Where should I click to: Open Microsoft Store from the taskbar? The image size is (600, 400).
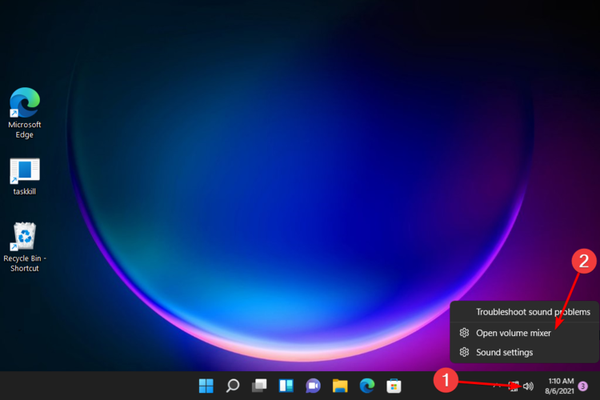click(x=393, y=385)
